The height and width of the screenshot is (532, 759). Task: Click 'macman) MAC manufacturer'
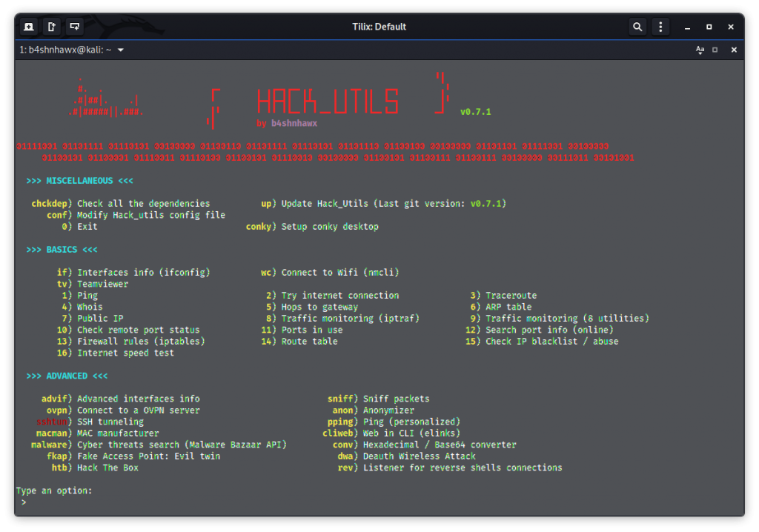(x=97, y=433)
